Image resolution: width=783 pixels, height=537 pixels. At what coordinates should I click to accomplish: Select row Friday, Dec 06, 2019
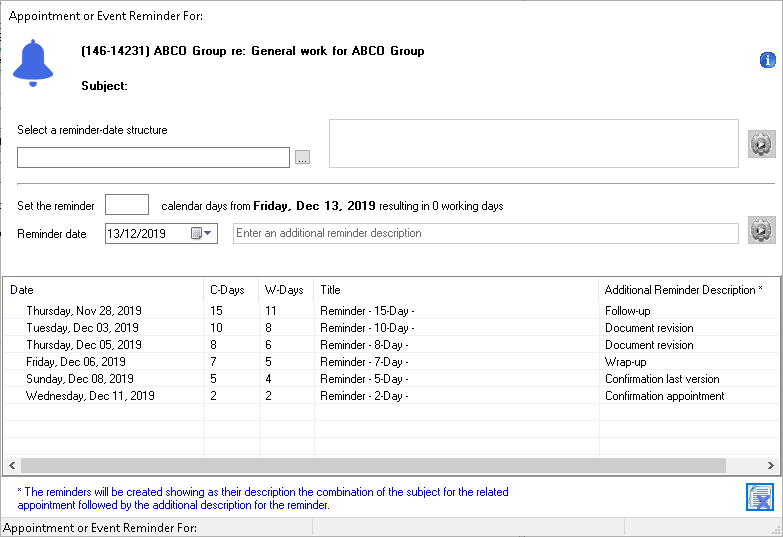[x=391, y=362]
